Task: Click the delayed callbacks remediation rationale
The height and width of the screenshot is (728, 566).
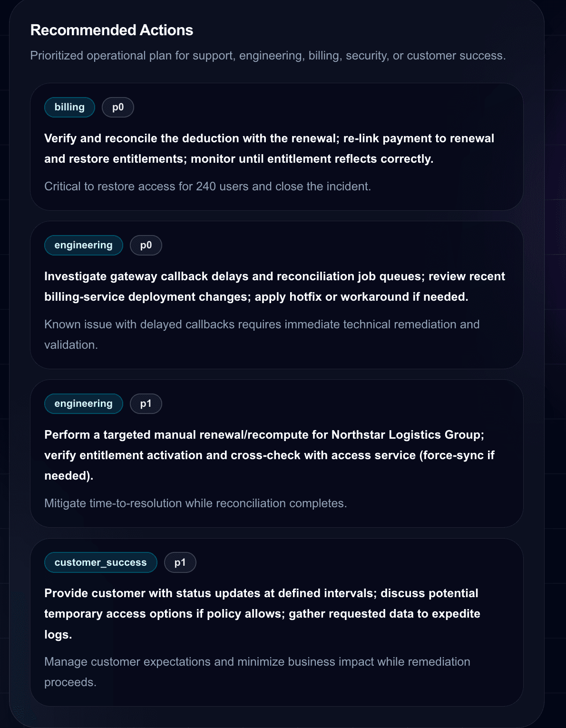Action: [262, 334]
